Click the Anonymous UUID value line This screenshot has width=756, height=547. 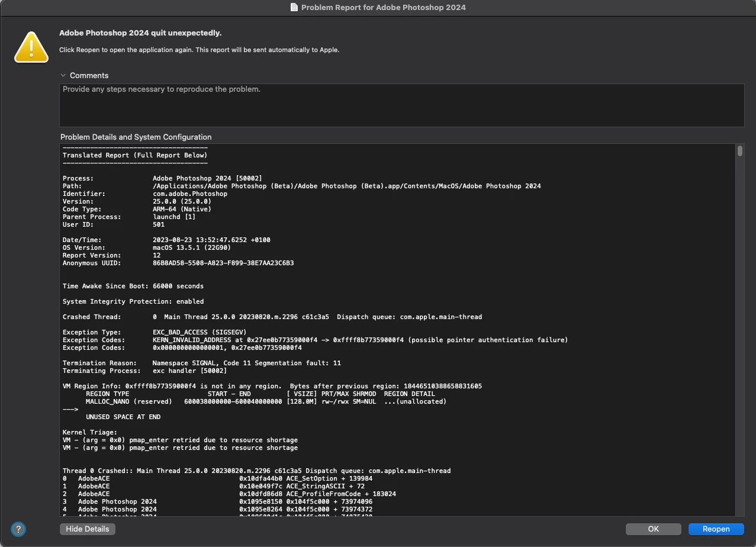pyautogui.click(x=223, y=263)
